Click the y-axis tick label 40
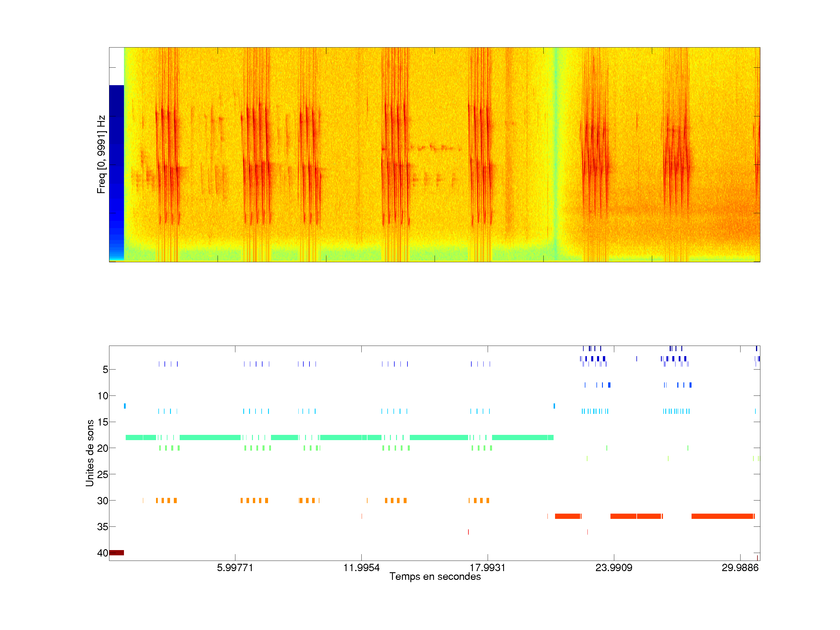Screen dimensions: 840x630 pos(103,553)
